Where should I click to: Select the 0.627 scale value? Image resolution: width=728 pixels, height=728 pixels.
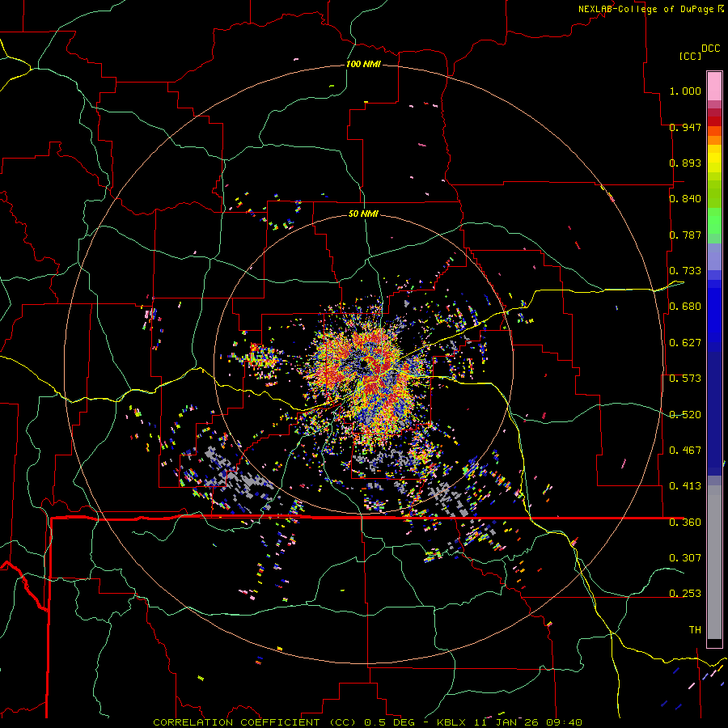(x=685, y=343)
